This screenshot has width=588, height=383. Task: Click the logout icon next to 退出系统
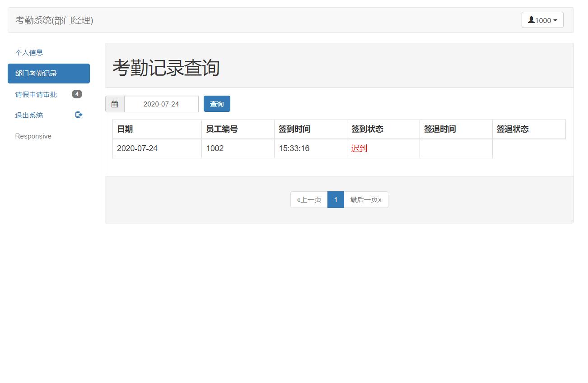(x=78, y=115)
